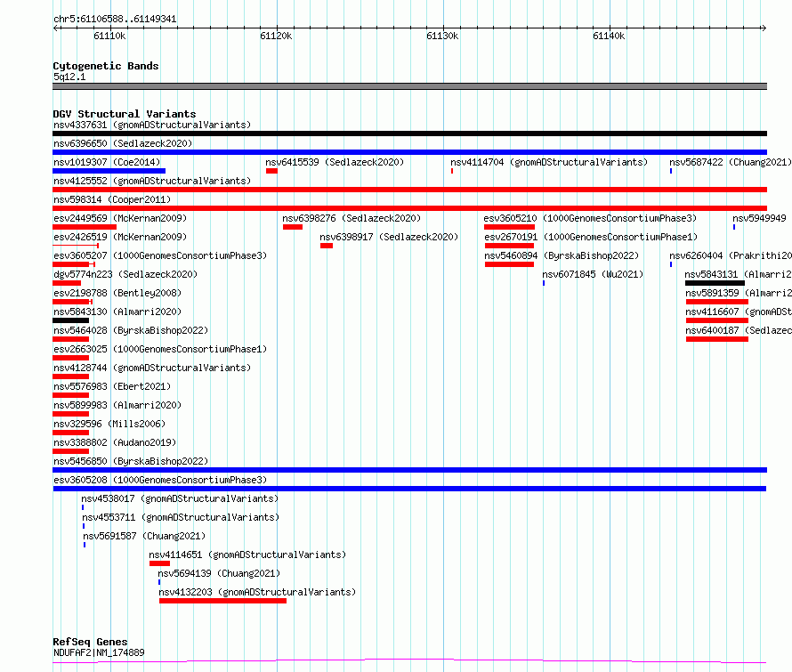Click nsv1019307 (Coe2014) label
792x672 pixels.
click(x=107, y=162)
